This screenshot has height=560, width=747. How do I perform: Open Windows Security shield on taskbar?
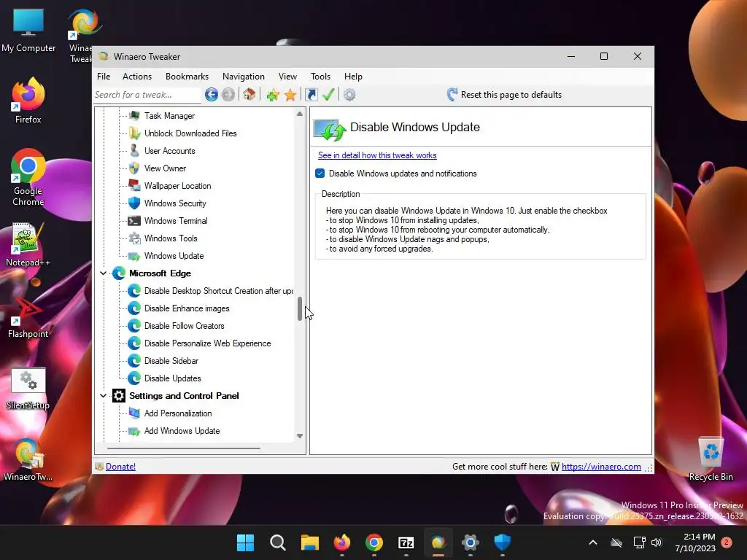coord(502,542)
